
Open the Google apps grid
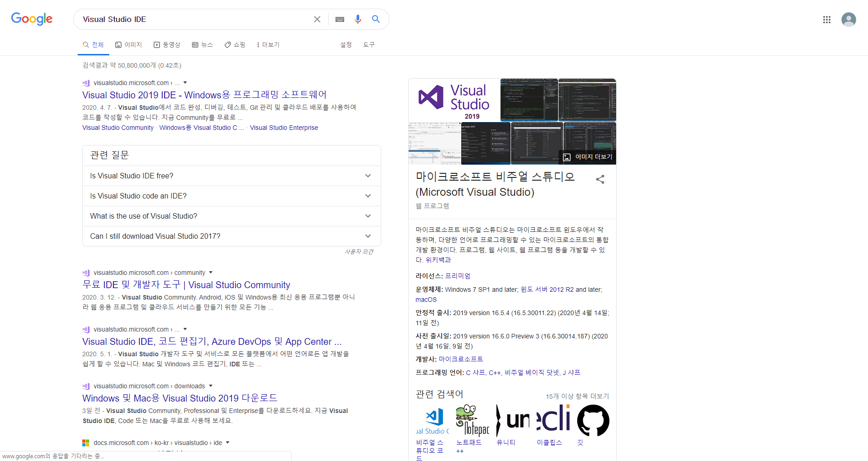pyautogui.click(x=826, y=20)
